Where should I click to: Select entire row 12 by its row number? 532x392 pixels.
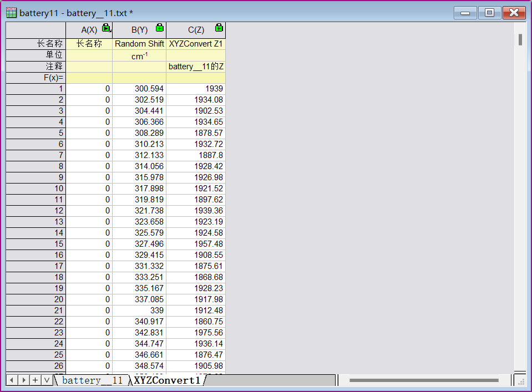[36, 211]
